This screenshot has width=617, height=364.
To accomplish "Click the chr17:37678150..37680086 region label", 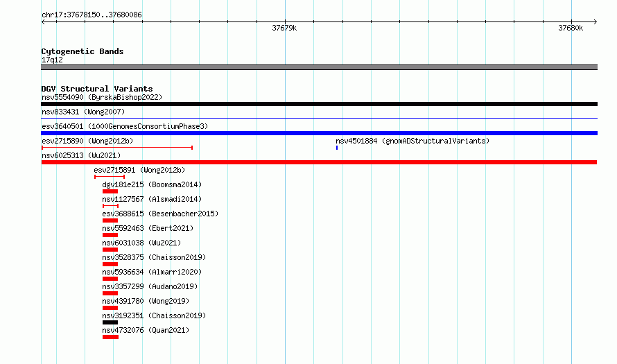I will pyautogui.click(x=92, y=15).
